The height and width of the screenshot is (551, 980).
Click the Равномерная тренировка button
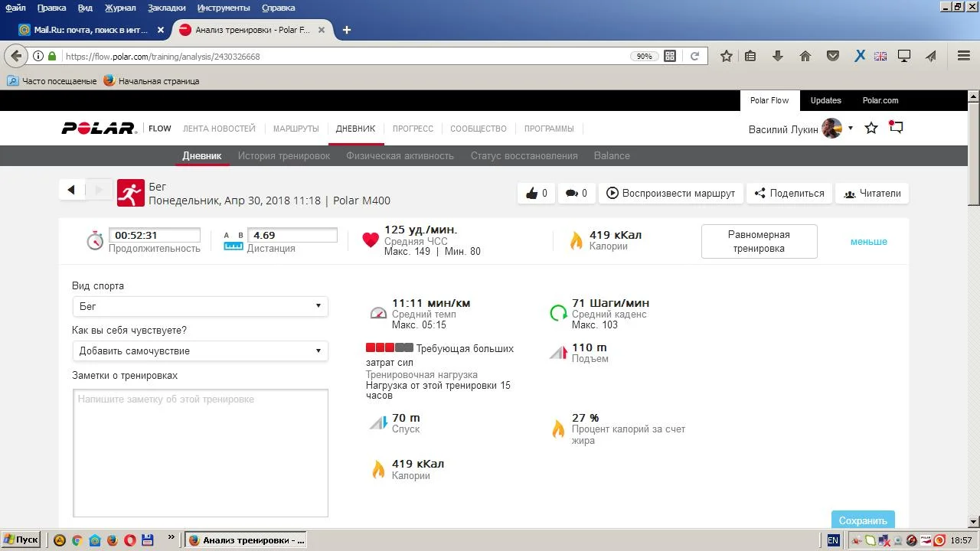[759, 241]
